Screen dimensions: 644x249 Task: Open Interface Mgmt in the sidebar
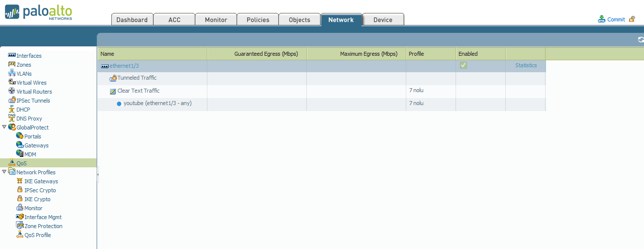click(43, 217)
